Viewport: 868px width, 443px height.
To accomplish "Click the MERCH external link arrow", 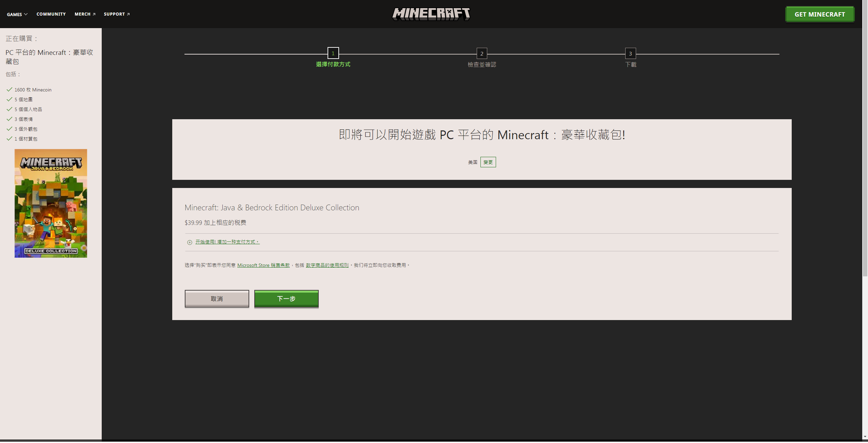I will click(94, 14).
